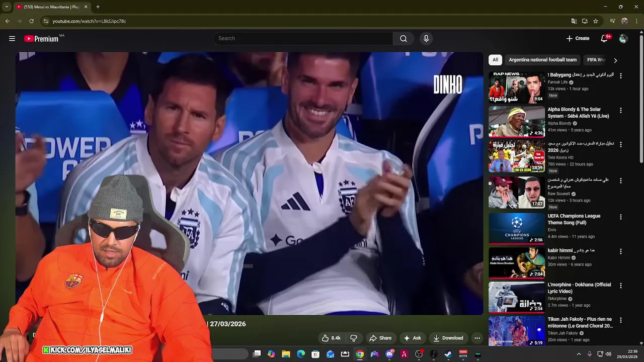Screen dimensions: 644x362
Task: Open a new browser tab
Action: (x=98, y=7)
